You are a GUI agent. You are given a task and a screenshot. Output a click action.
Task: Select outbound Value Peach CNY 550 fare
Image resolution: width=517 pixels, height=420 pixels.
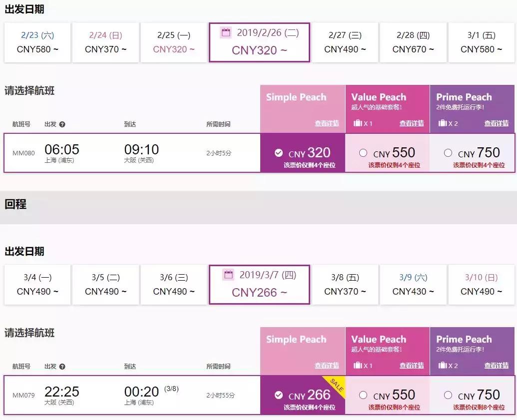363,153
